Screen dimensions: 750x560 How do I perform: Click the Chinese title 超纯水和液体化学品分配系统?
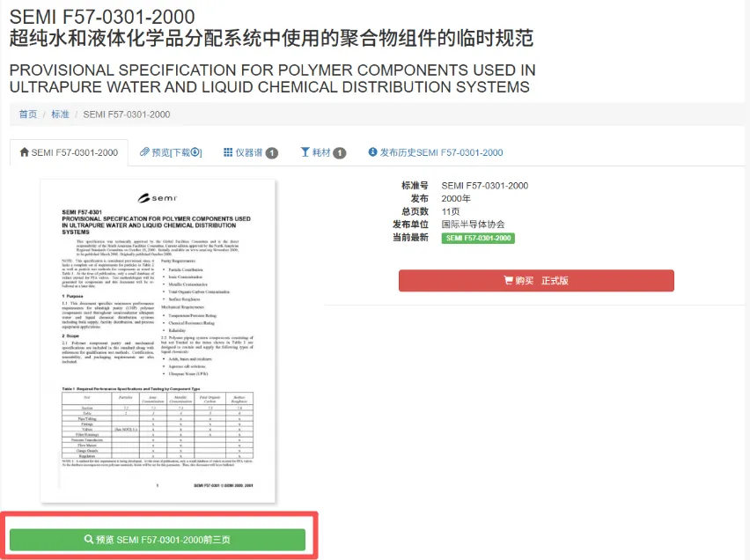[271, 38]
